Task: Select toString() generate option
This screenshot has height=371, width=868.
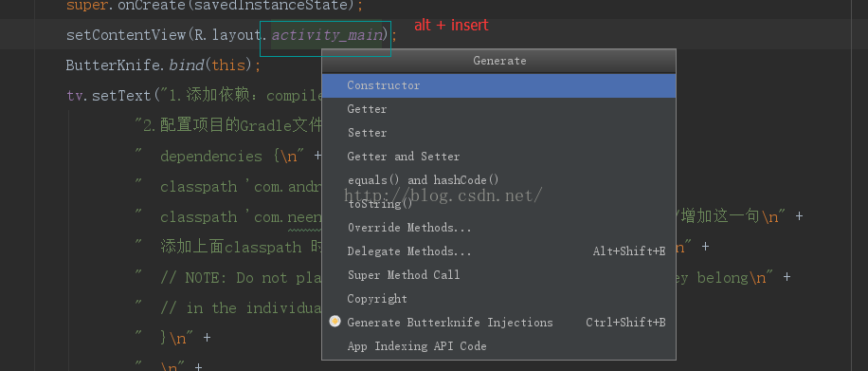Action: click(498, 204)
